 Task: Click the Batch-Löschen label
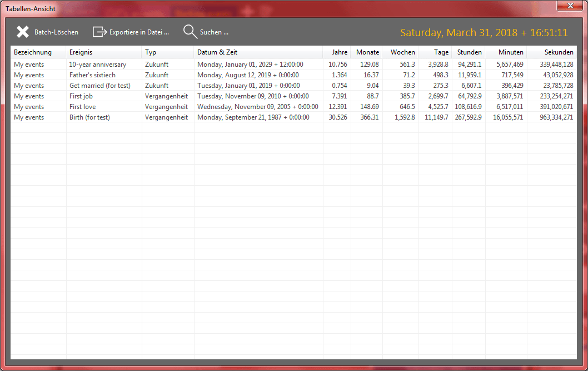pyautogui.click(x=56, y=32)
